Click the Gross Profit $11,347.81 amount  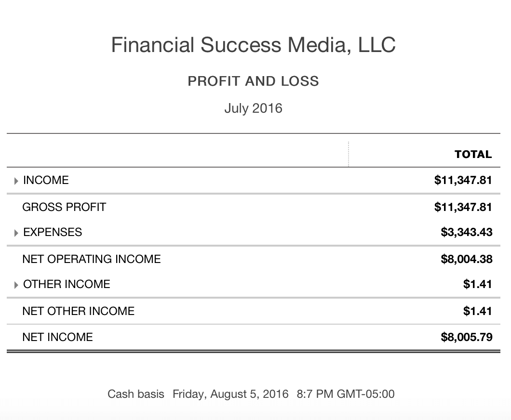pyautogui.click(x=463, y=207)
